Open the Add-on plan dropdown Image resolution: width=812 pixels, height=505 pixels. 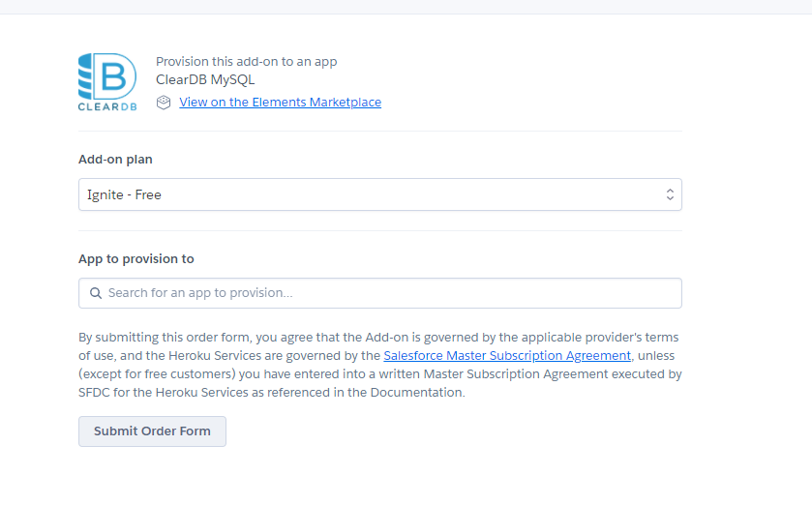(x=379, y=194)
